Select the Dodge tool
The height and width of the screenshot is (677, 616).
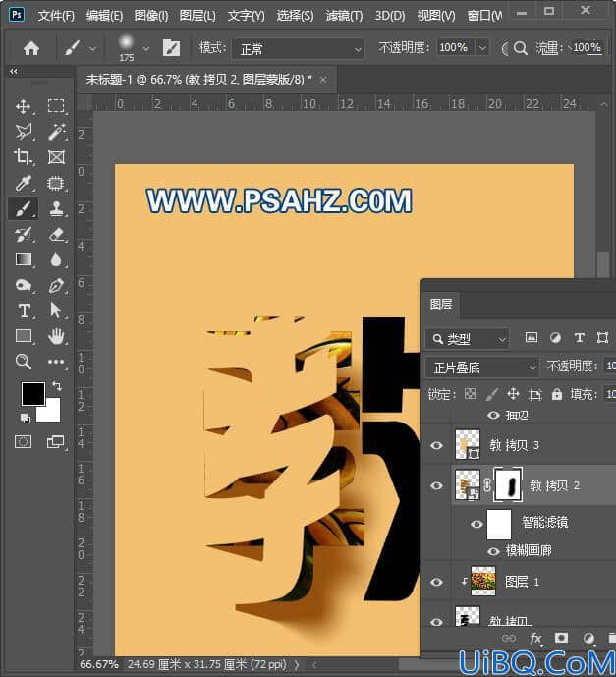pyautogui.click(x=23, y=285)
